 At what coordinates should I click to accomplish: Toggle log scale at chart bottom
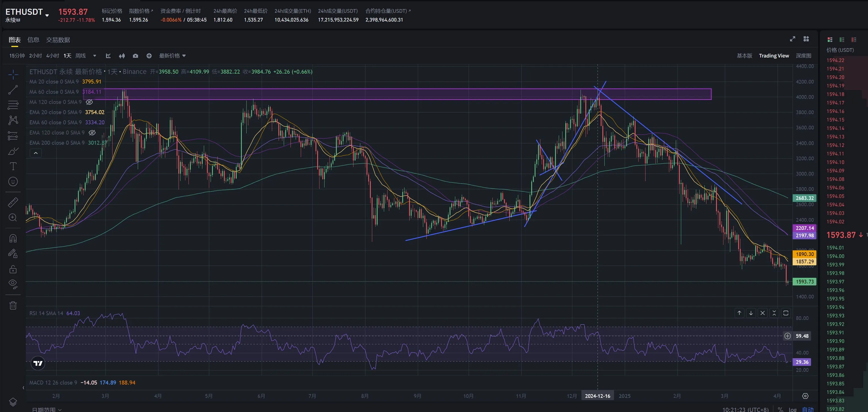pyautogui.click(x=793, y=409)
